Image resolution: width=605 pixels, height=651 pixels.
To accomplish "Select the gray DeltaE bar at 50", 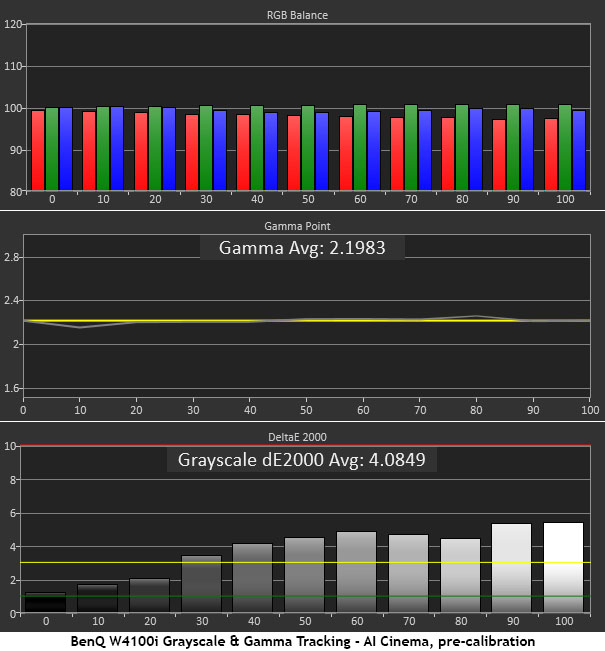I will tap(304, 575).
